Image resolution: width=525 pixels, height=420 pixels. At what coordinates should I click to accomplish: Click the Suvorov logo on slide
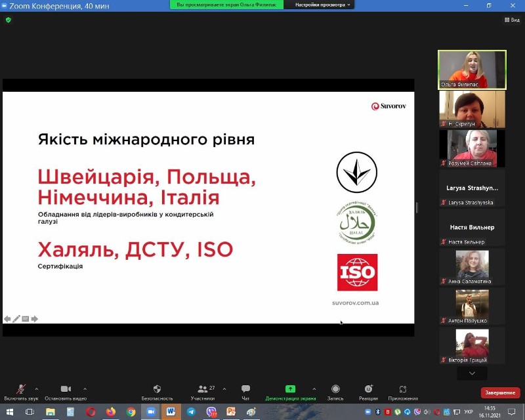point(388,106)
